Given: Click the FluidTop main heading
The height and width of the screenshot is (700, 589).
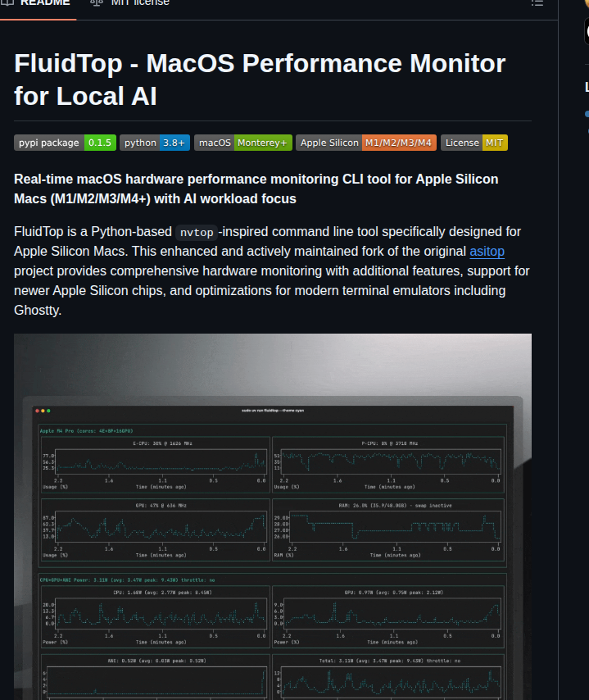Looking at the screenshot, I should 260,80.
